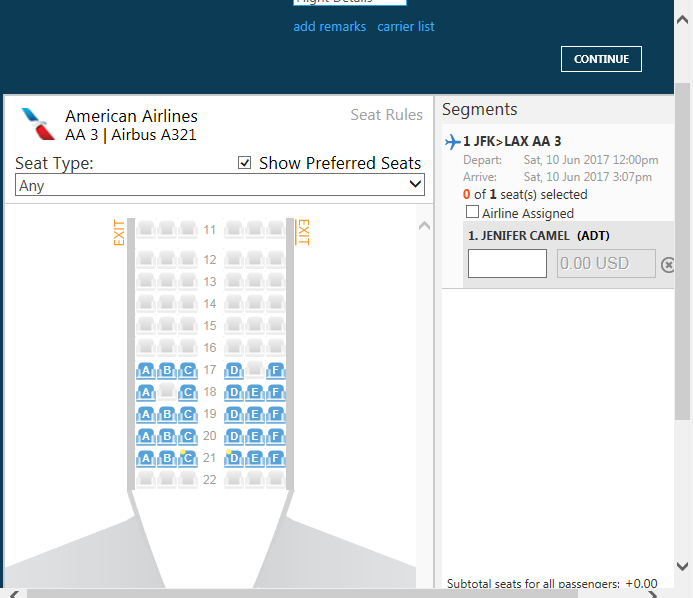Image resolution: width=693 pixels, height=598 pixels.
Task: Click the page scrollbar down arrow
Action: coord(682,566)
